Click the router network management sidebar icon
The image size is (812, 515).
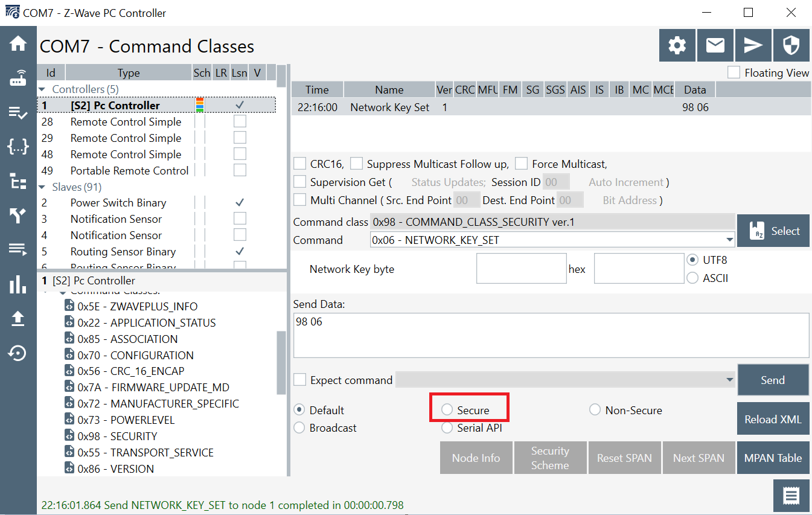18,78
